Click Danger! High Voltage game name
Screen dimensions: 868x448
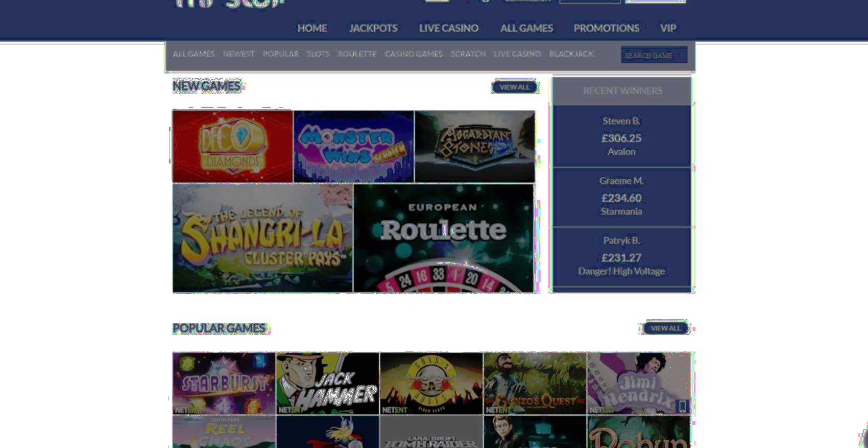click(x=621, y=271)
